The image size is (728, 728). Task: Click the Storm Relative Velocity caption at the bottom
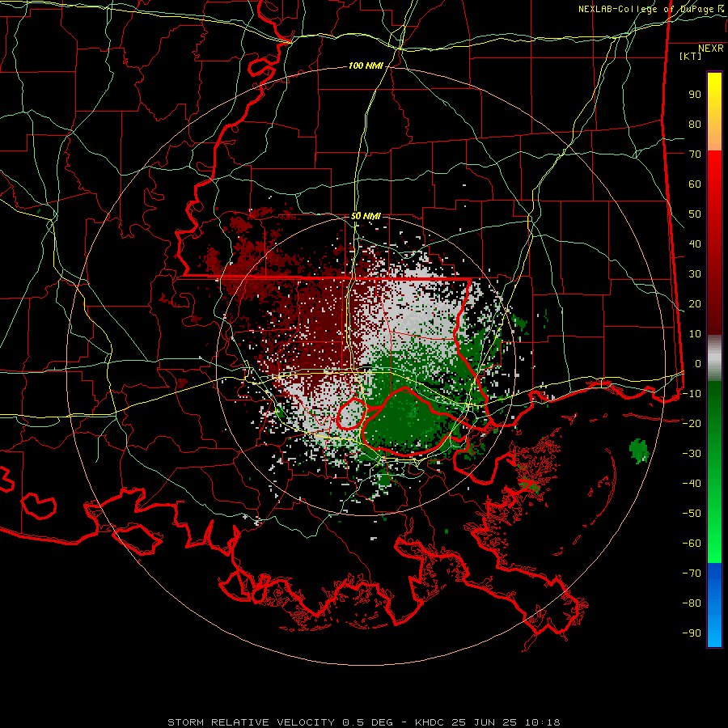pos(363,722)
